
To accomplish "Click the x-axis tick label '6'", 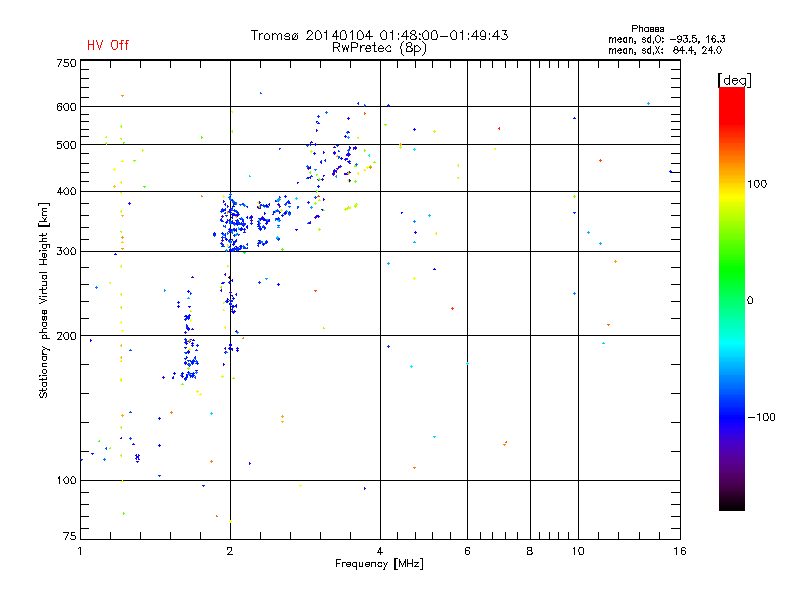I will (467, 551).
